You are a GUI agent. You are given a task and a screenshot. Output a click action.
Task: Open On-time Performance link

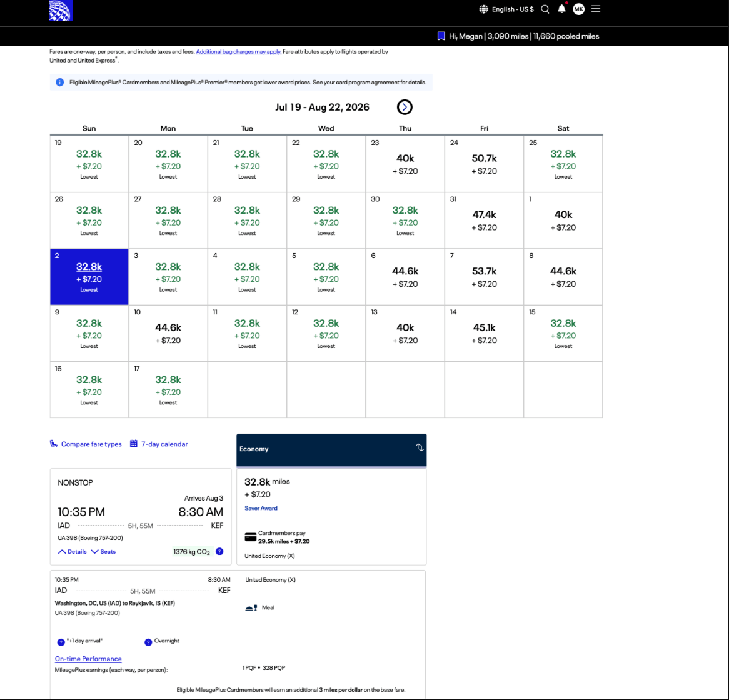88,659
